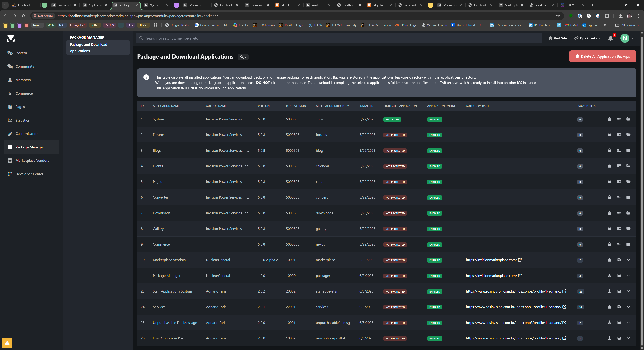Click open-folder icon in Commerce row
The height and width of the screenshot is (350, 644).
pyautogui.click(x=628, y=244)
